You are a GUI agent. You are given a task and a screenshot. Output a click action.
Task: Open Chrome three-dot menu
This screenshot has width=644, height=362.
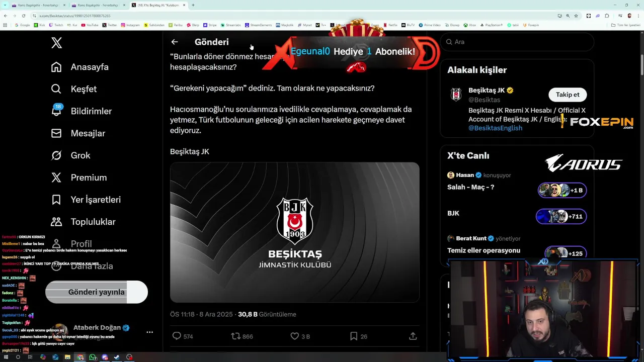638,16
